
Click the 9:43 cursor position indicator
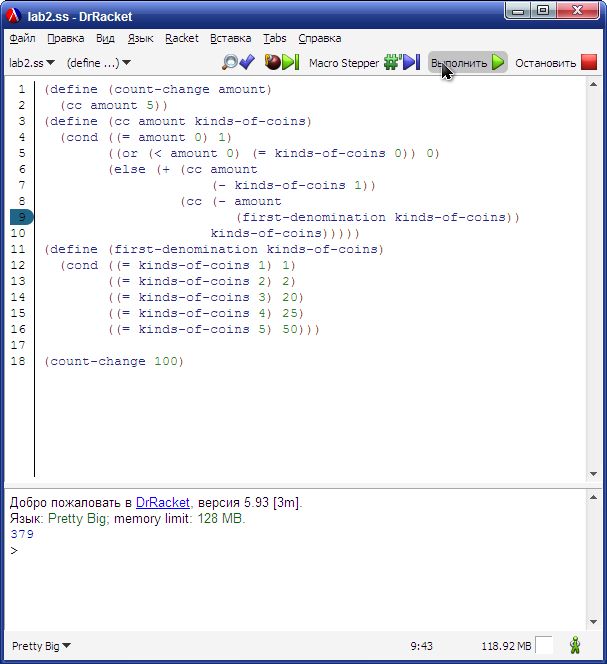tap(421, 646)
